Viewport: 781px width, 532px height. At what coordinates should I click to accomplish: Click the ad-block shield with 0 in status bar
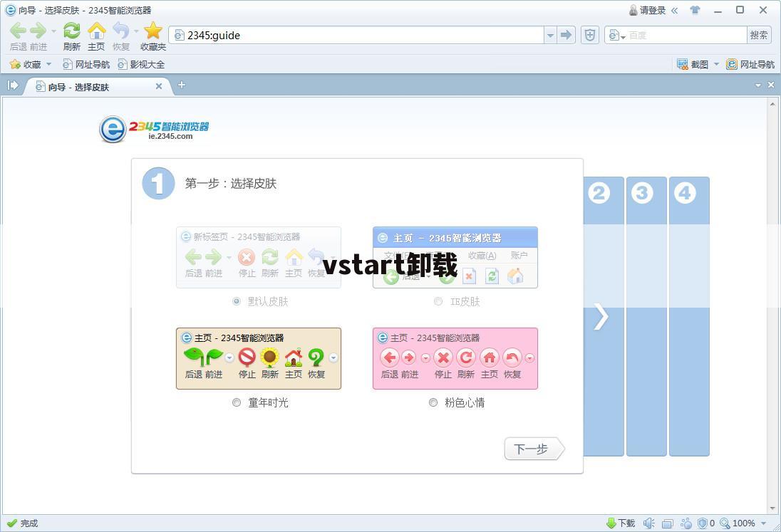[x=706, y=523]
